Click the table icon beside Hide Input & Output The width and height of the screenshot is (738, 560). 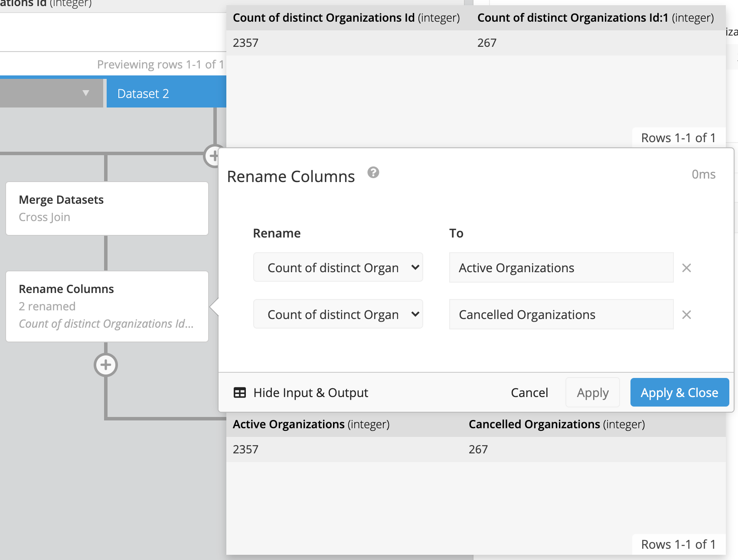(240, 393)
